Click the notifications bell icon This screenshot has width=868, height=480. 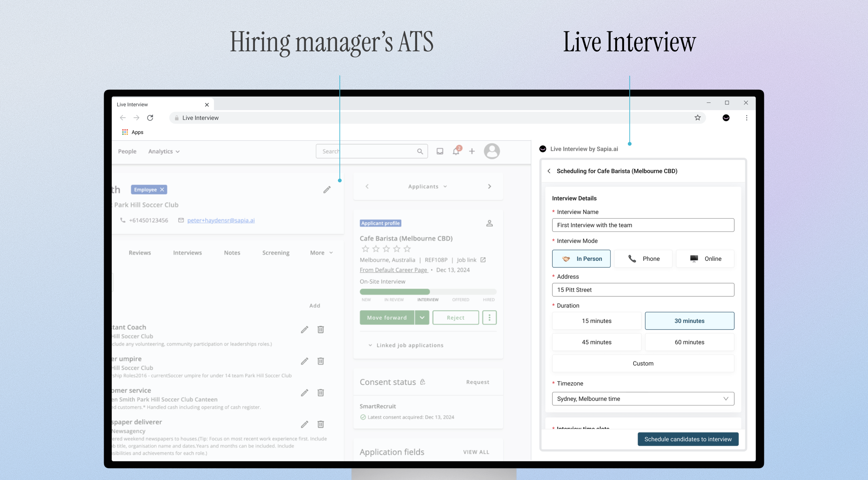point(456,151)
